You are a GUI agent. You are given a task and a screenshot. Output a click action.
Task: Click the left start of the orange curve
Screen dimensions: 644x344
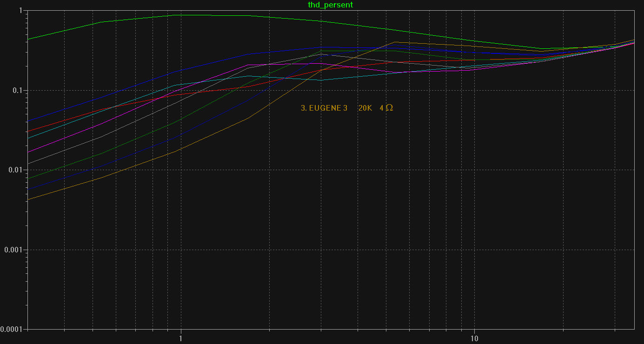[x=29, y=199]
